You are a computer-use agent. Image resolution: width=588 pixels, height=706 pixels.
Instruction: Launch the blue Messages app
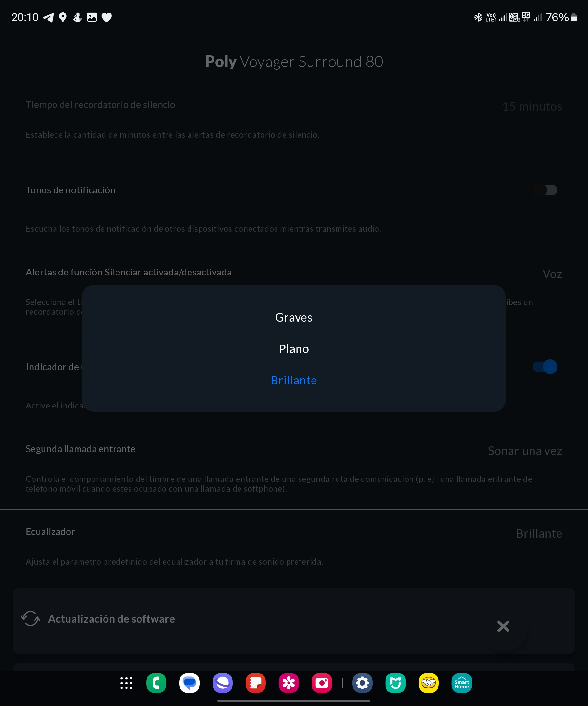click(189, 683)
